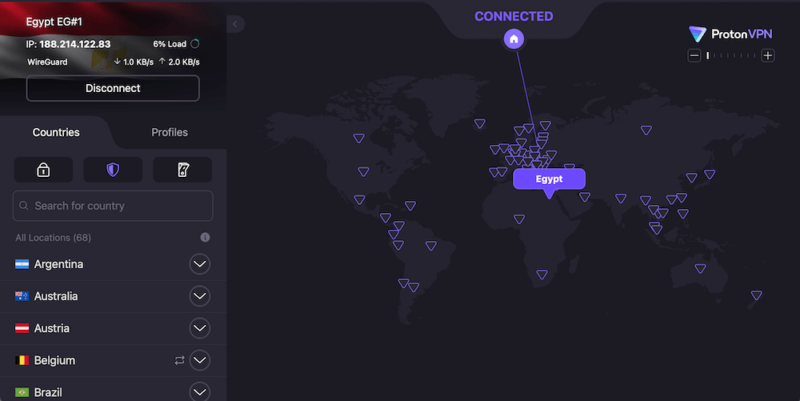Click the home icon under CONNECTED

[x=514, y=39]
